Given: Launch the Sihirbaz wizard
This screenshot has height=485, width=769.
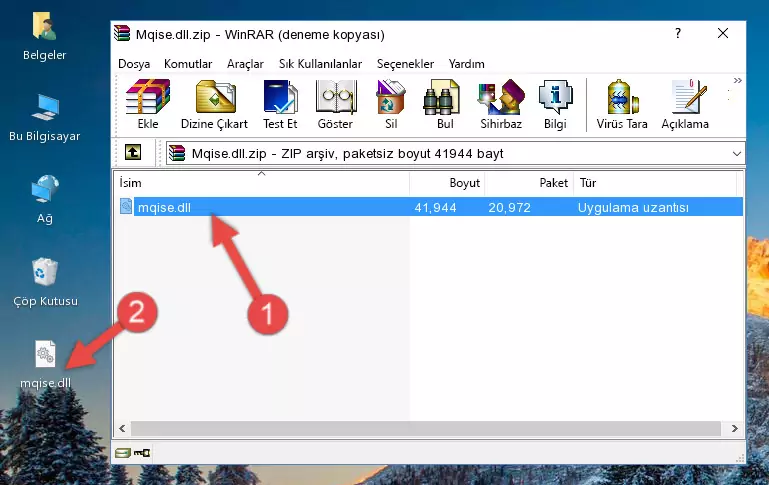Looking at the screenshot, I should click(x=501, y=104).
